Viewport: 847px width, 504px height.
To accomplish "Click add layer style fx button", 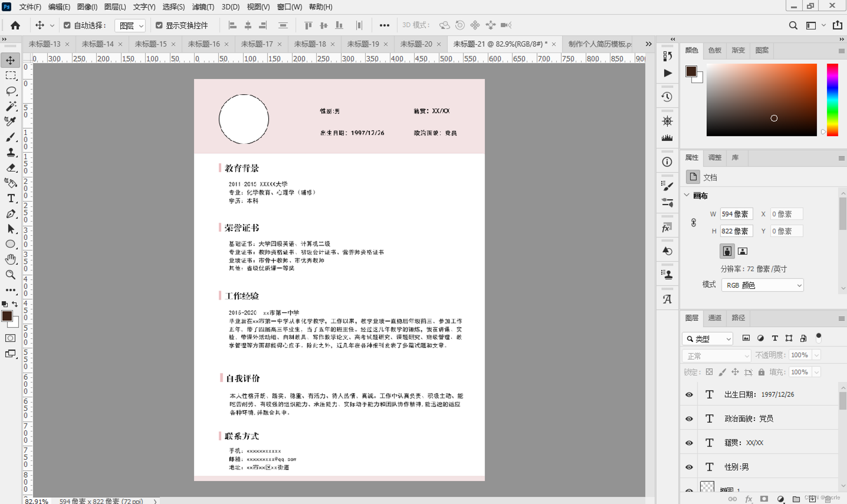I will 748,499.
